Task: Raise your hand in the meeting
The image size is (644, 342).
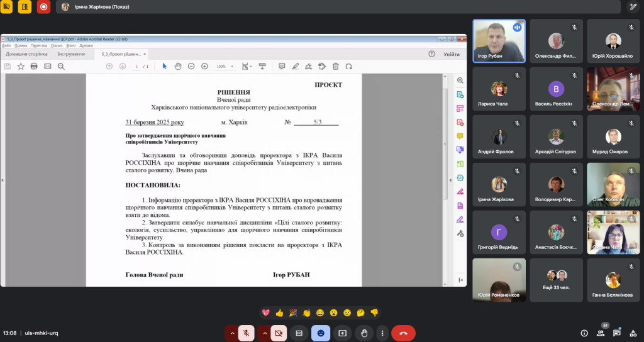Action: [364, 333]
